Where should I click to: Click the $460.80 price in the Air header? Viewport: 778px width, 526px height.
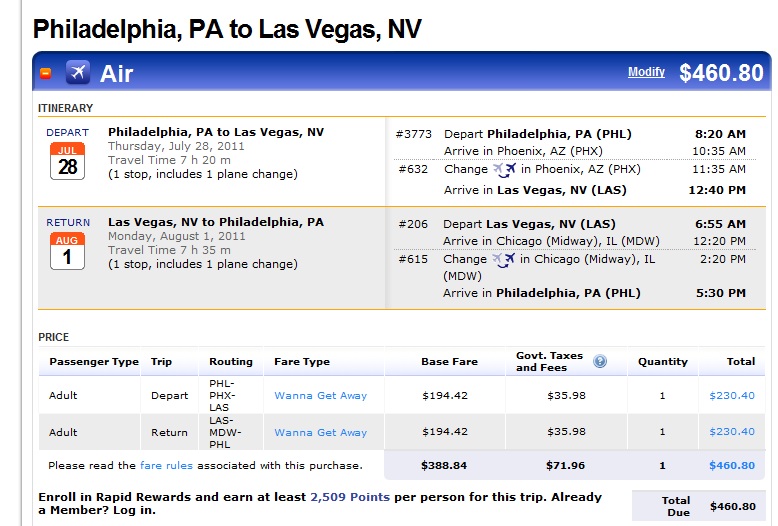721,73
